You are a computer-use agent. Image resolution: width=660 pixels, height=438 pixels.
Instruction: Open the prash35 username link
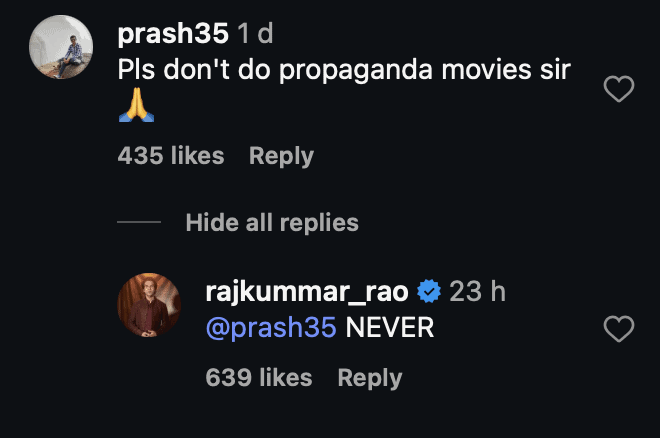pyautogui.click(x=173, y=33)
